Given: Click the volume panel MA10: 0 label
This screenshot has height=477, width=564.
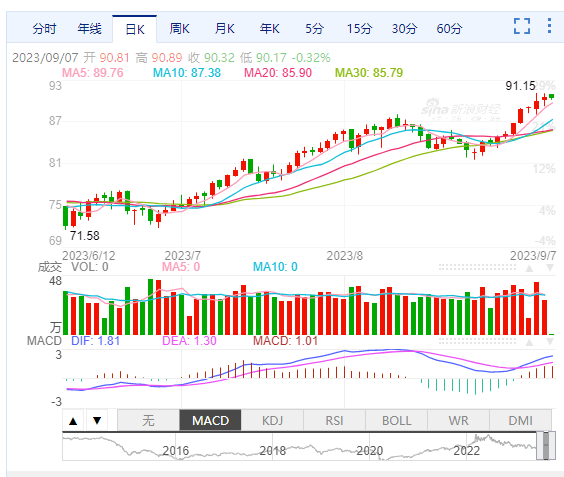Looking at the screenshot, I should click(275, 267).
